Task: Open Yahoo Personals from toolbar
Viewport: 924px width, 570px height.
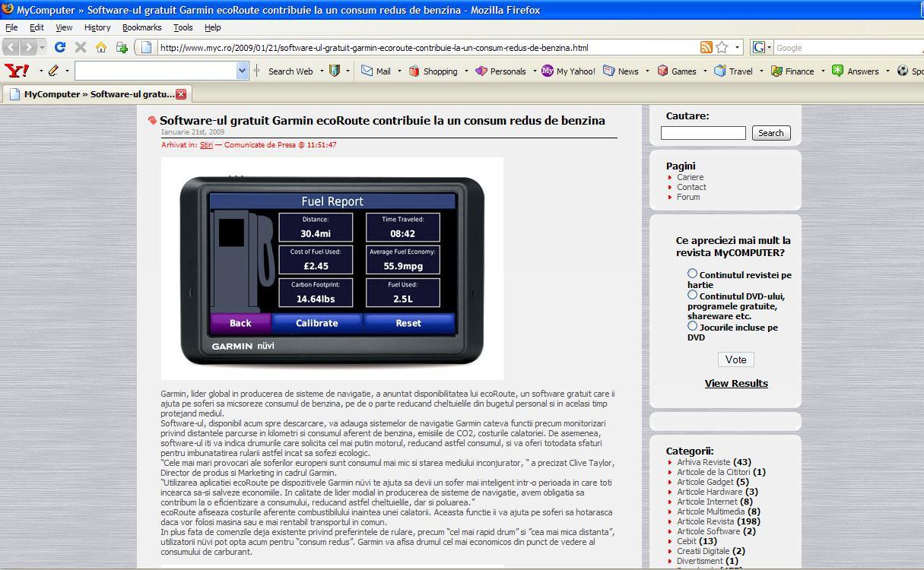Action: 500,71
